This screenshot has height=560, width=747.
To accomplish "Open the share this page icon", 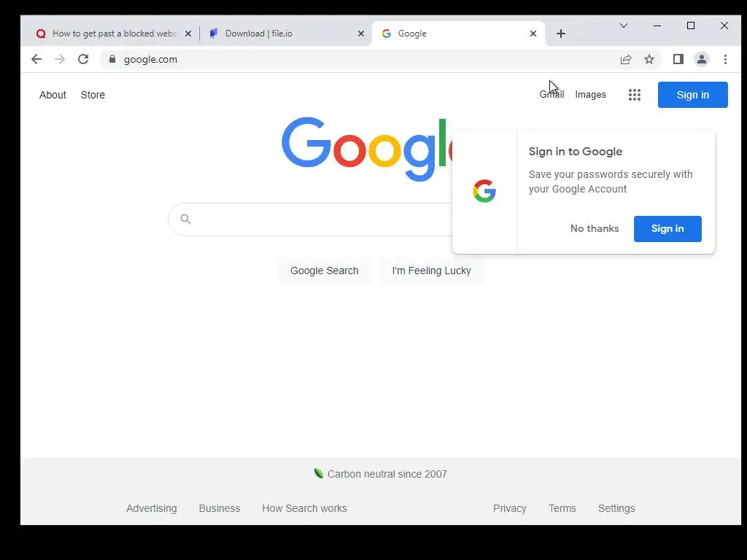I will 625,60.
